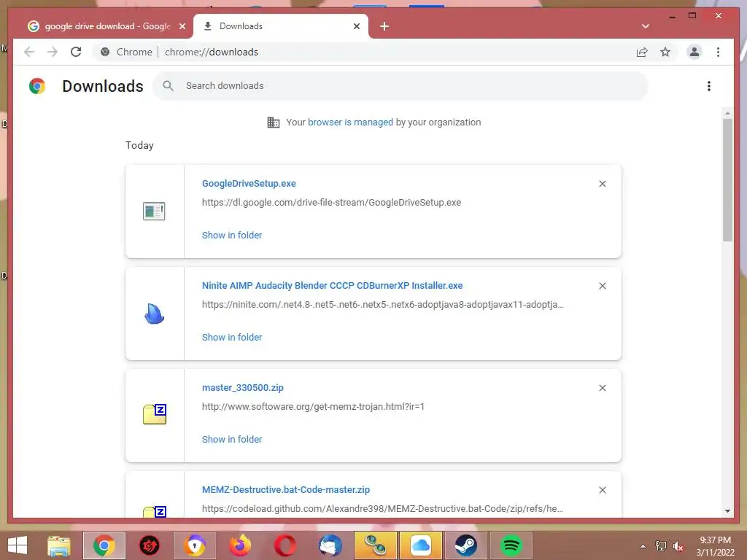Open the browser is managed link
Image resolution: width=747 pixels, height=560 pixels.
(x=350, y=122)
